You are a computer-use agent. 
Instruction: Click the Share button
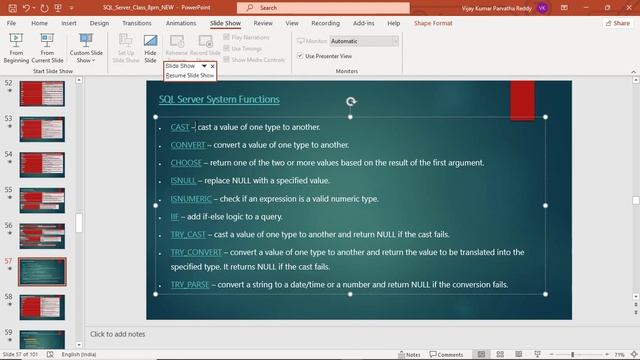[618, 23]
